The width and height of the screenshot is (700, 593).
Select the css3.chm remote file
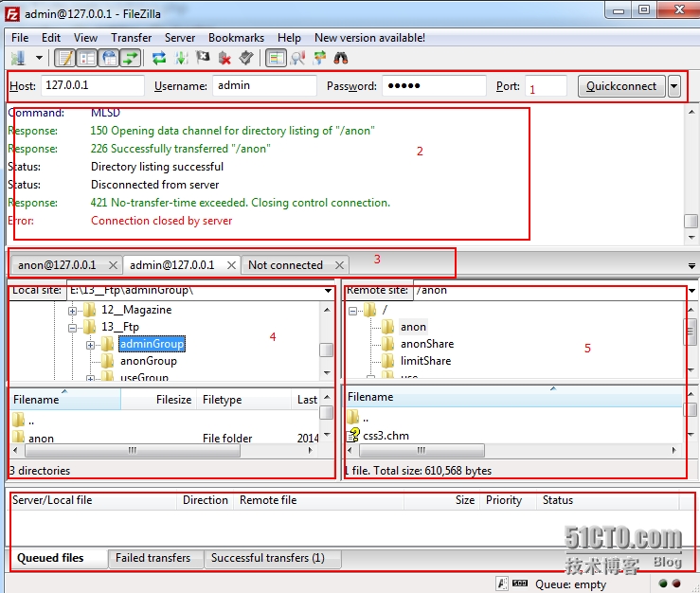[386, 436]
